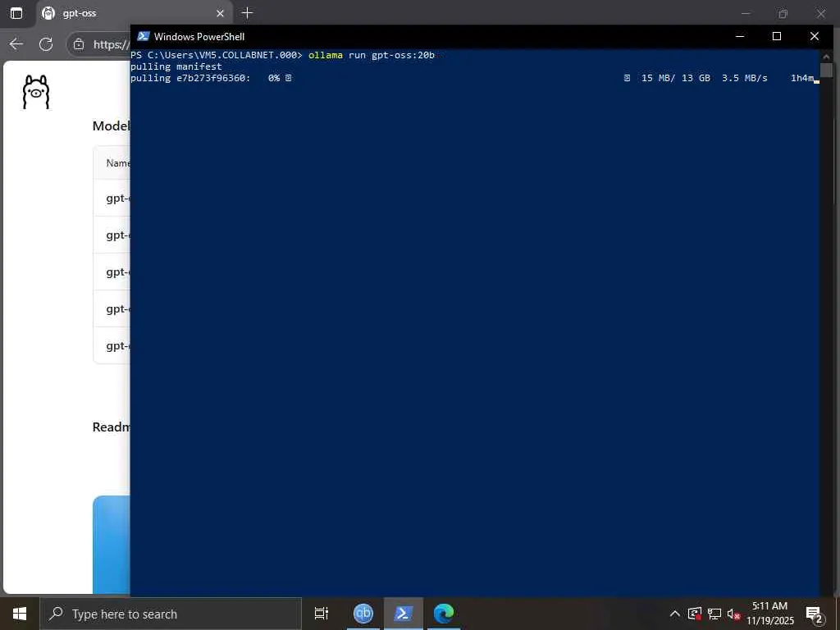This screenshot has width=840, height=630.
Task: Open the Ollama llama logo in browser
Action: pyautogui.click(x=36, y=92)
